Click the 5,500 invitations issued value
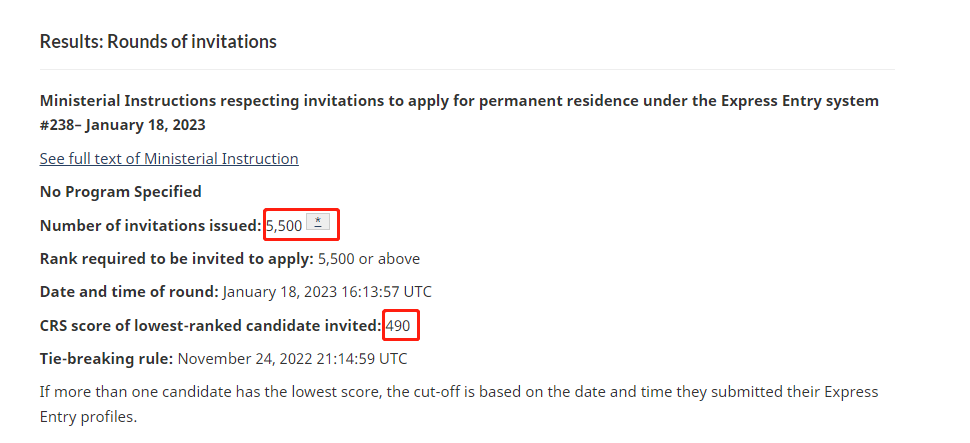 [x=284, y=225]
